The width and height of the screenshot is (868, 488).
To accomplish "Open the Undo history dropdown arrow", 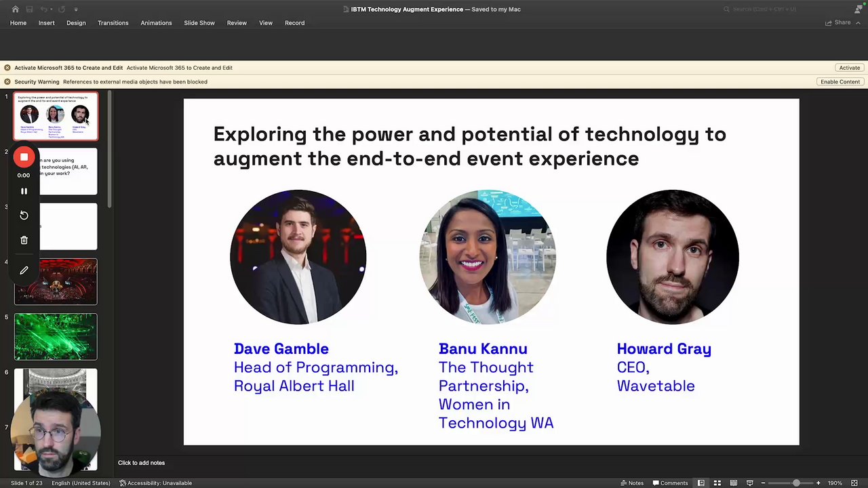I will click(x=52, y=9).
